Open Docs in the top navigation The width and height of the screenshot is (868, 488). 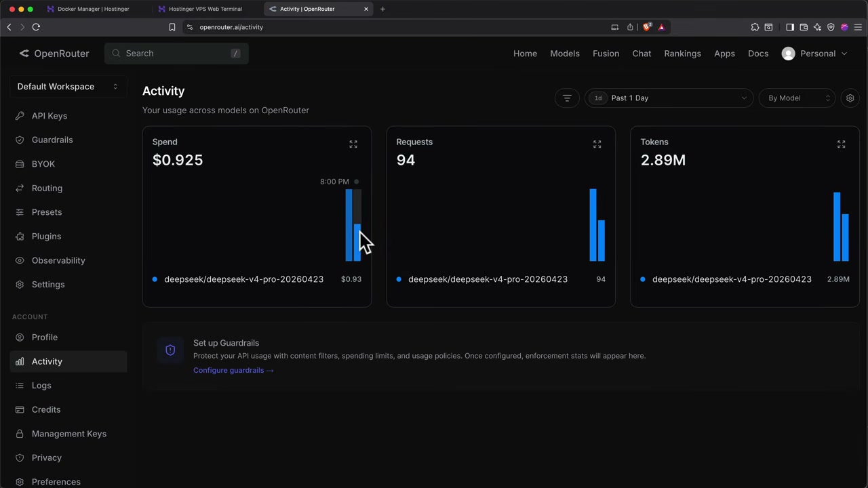(758, 54)
